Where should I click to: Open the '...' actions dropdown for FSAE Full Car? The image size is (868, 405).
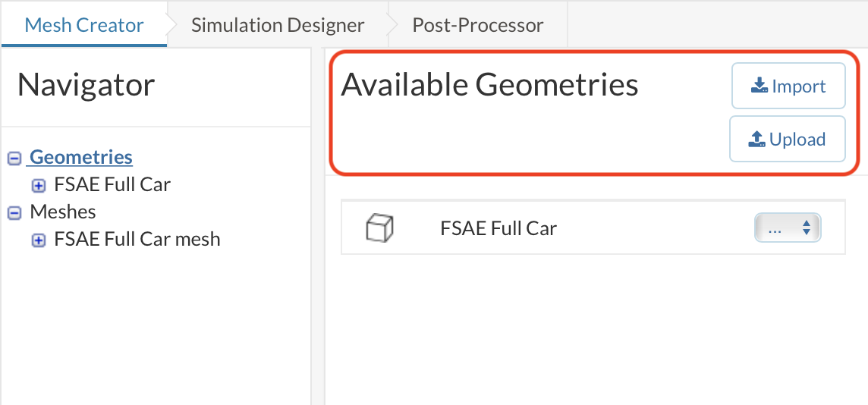click(x=788, y=228)
